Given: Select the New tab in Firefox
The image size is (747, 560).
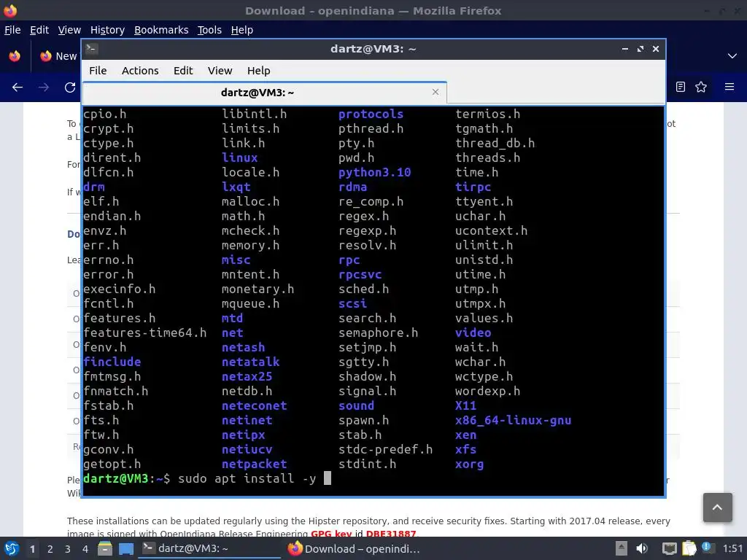Looking at the screenshot, I should click(x=58, y=56).
